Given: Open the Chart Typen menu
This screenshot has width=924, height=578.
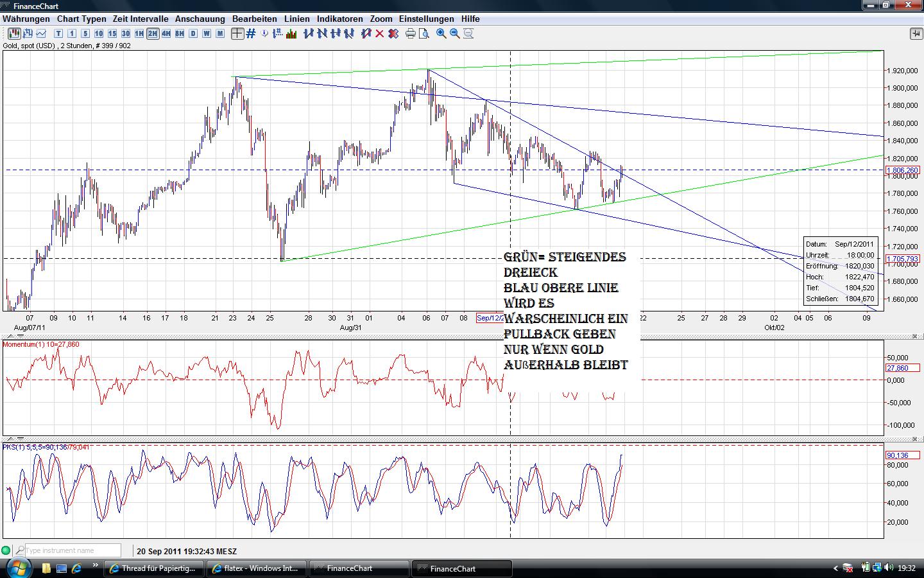Looking at the screenshot, I should (x=81, y=19).
